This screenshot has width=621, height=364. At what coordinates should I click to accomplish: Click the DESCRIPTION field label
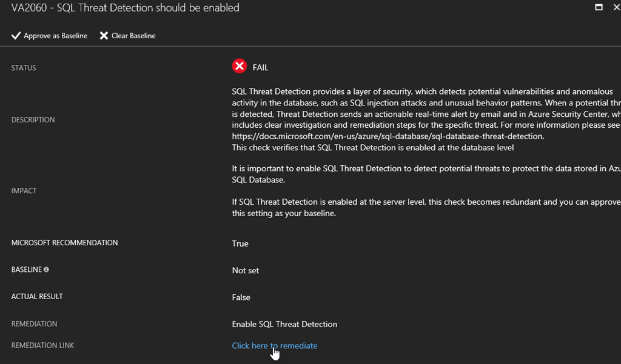click(x=33, y=120)
